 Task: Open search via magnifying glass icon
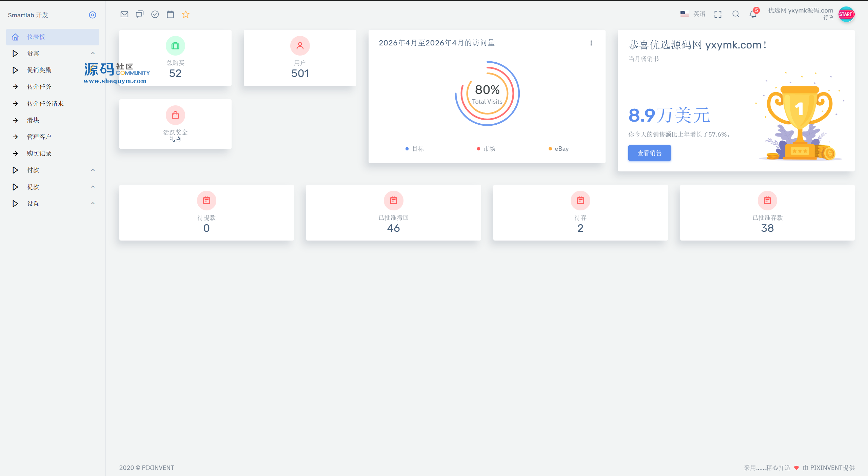[736, 14]
